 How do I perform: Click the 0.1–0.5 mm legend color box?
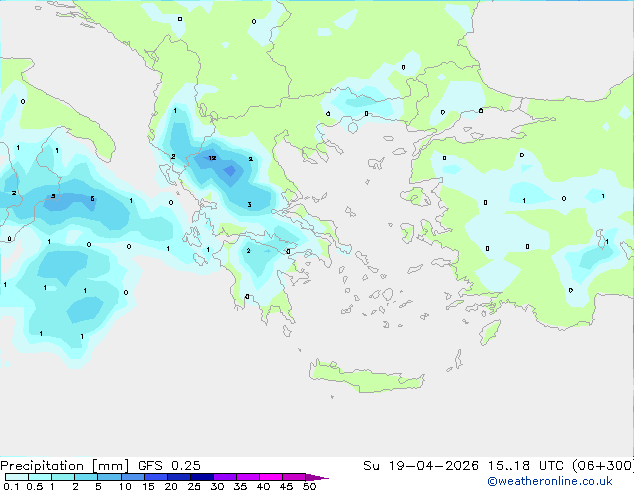coord(17,477)
